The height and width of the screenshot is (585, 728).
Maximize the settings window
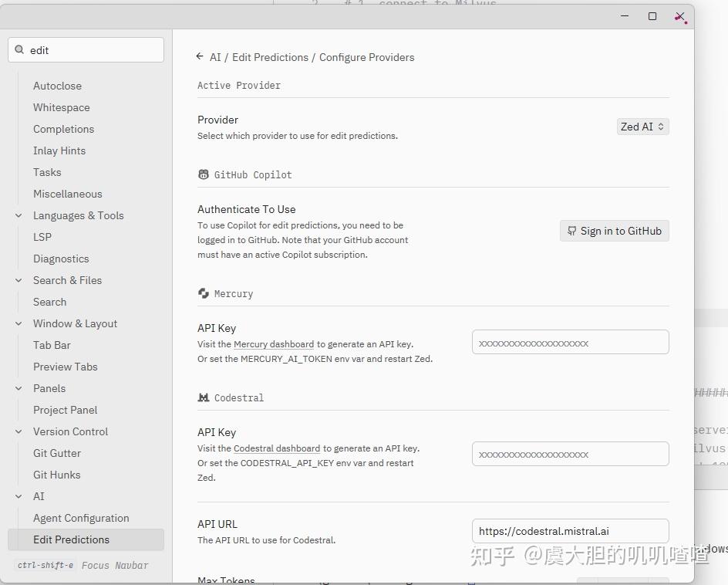[x=652, y=17]
